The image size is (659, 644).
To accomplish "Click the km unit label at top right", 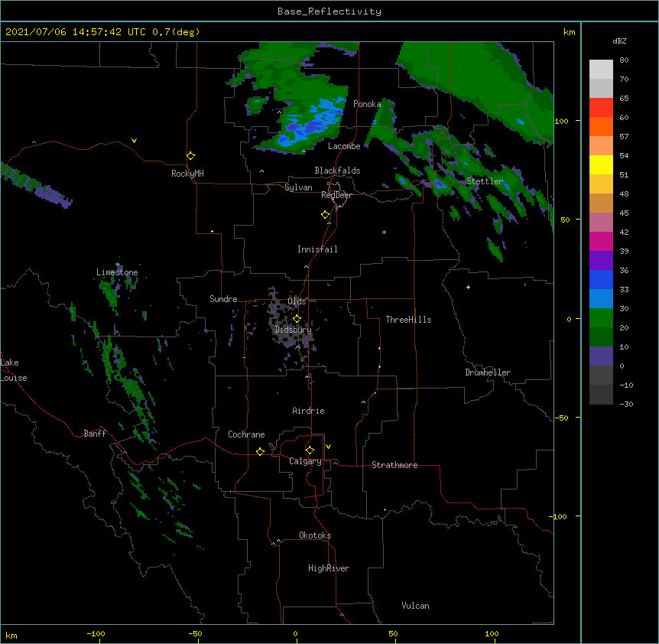I will 569,32.
